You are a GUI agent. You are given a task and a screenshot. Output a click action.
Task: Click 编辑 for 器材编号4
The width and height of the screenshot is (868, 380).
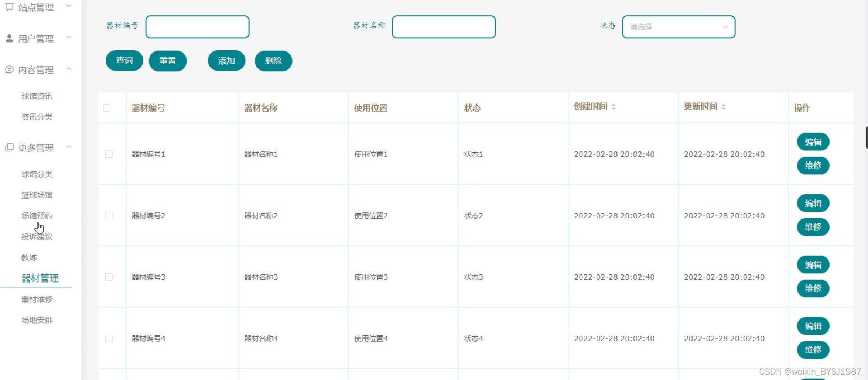[813, 326]
